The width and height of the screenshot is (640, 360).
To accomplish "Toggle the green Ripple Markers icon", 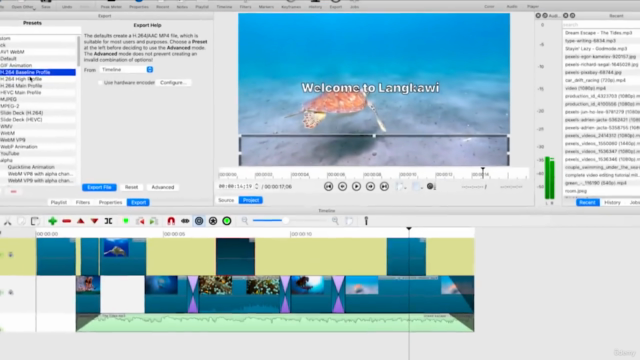I will coord(227,221).
